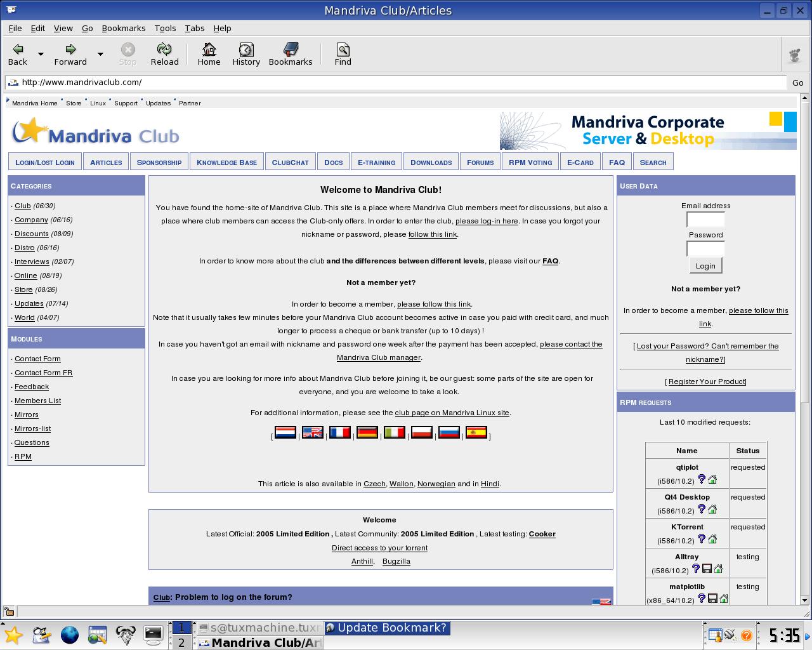Launch the terminal icon in taskbar
Image resolution: width=812 pixels, height=650 pixels.
pyautogui.click(x=153, y=635)
